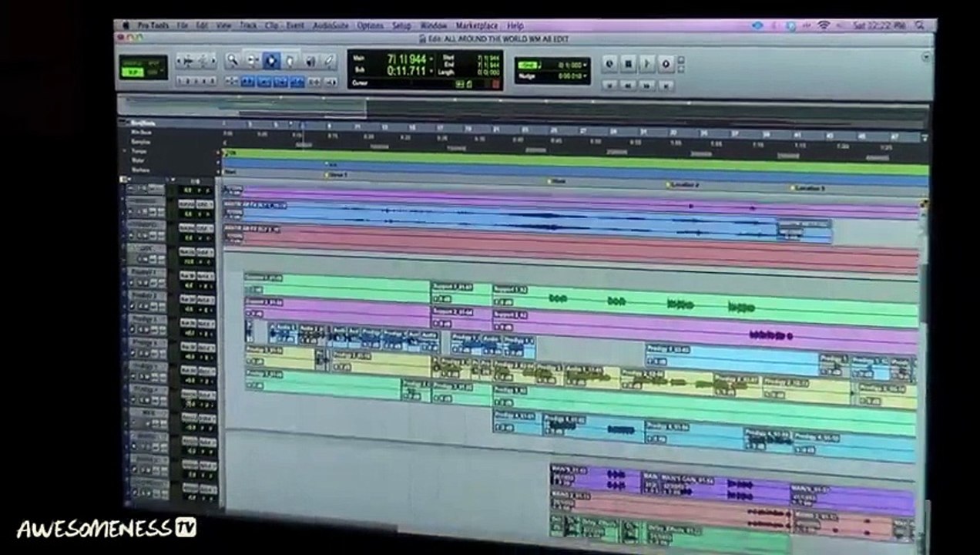Click the transport Stop button
The width and height of the screenshot is (980, 555).
[x=629, y=64]
